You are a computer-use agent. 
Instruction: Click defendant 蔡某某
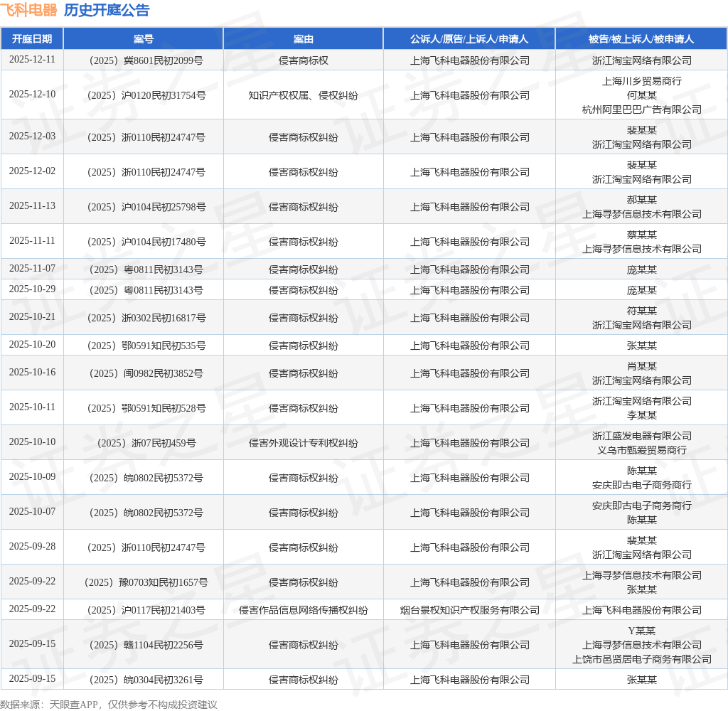[x=642, y=235]
